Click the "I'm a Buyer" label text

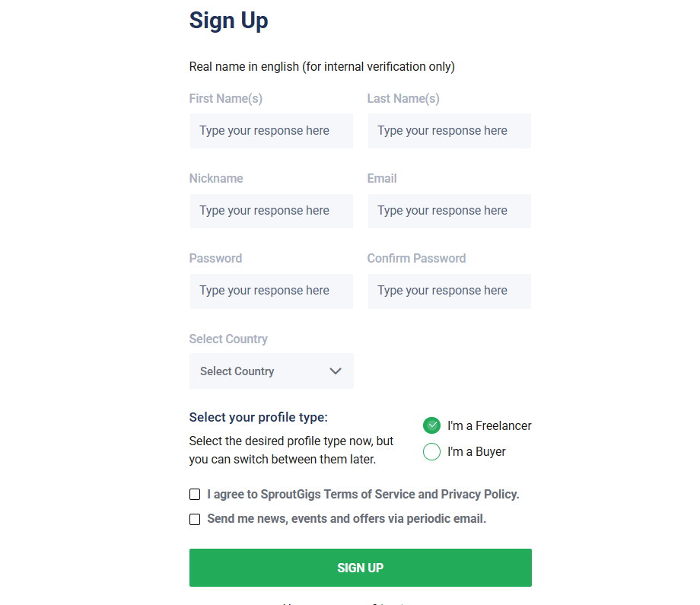pos(476,452)
